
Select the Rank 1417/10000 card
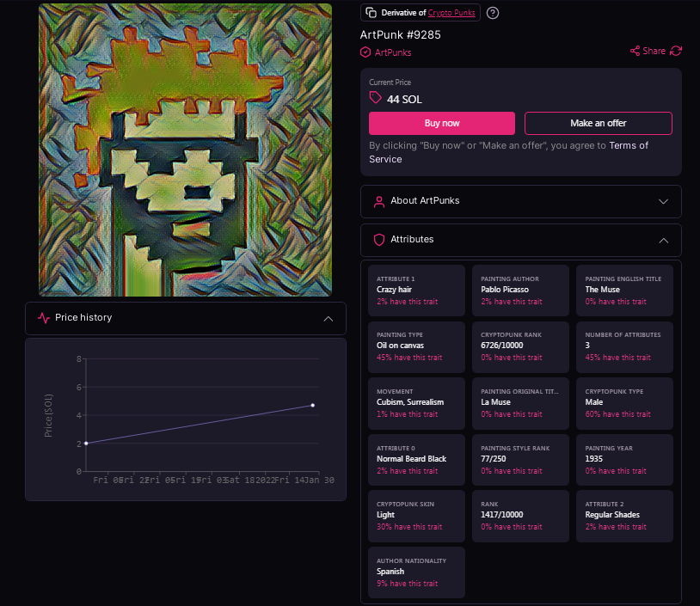tap(520, 517)
